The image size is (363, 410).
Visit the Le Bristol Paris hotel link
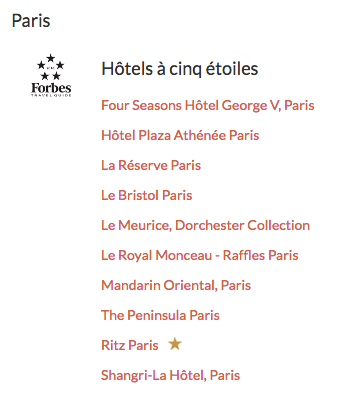click(147, 195)
